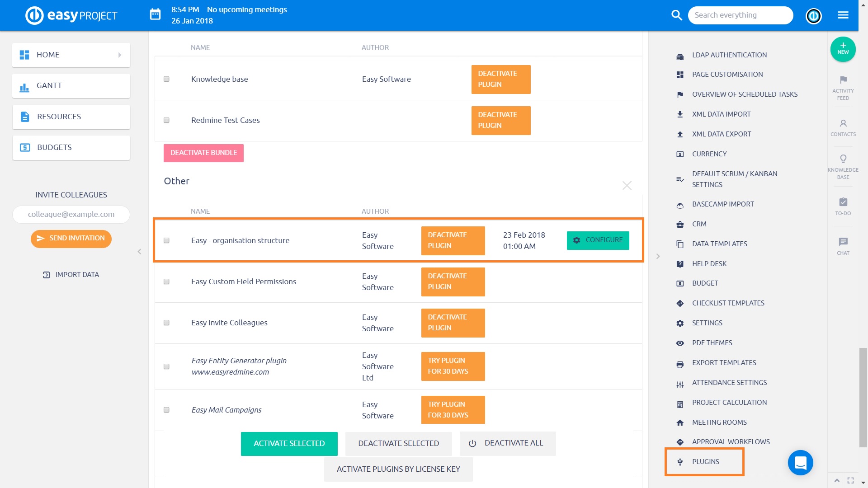868x488 pixels.
Task: Open the To-Do checklist icon
Action: (x=843, y=202)
